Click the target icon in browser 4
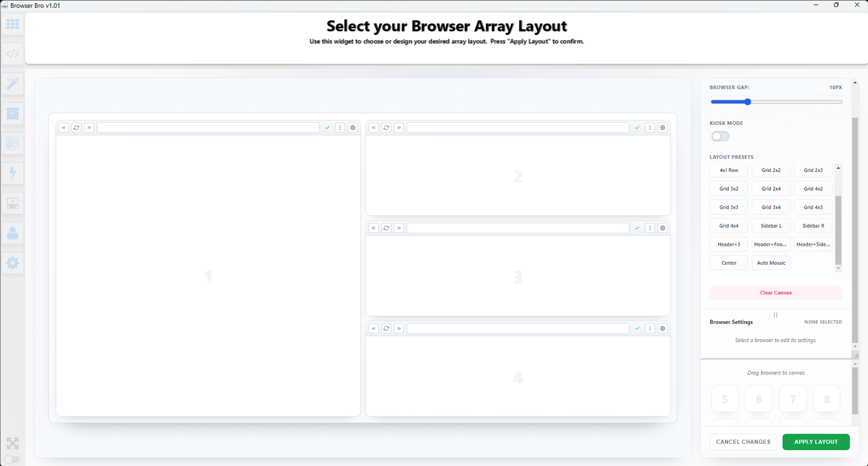Viewport: 868px width, 466px height. 662,328
